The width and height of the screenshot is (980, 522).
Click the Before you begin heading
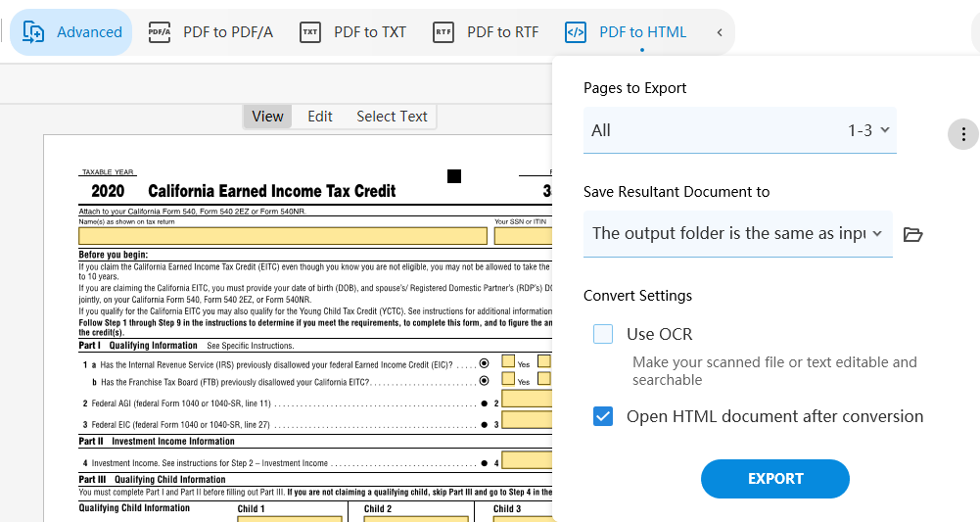pos(114,255)
